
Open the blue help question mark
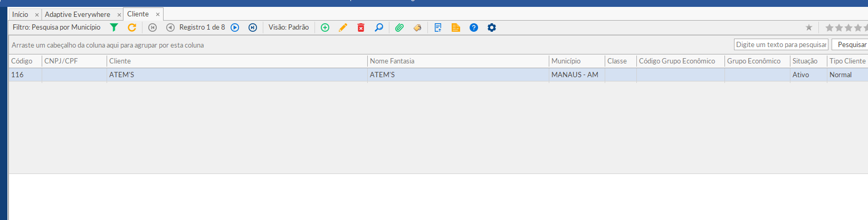point(474,27)
